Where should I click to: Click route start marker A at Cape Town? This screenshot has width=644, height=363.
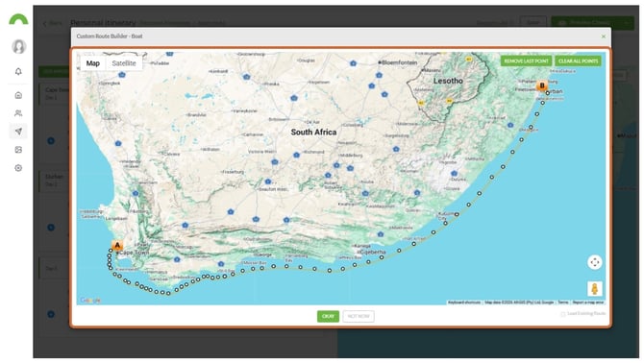pyautogui.click(x=117, y=246)
